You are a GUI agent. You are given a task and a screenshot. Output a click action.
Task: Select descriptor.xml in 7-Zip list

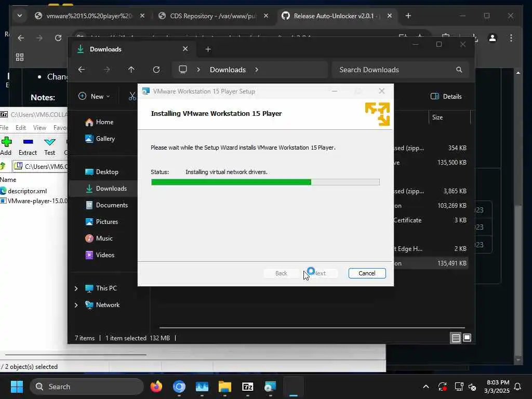27,191
